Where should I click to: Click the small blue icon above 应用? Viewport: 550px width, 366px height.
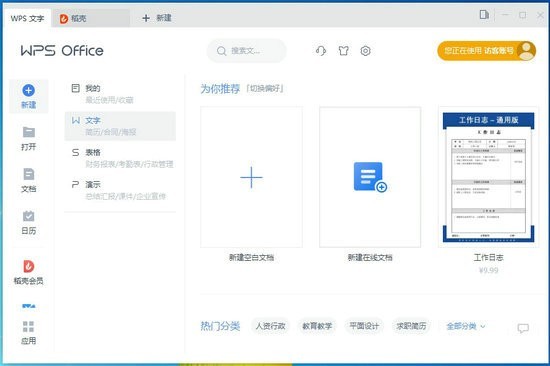point(28,306)
